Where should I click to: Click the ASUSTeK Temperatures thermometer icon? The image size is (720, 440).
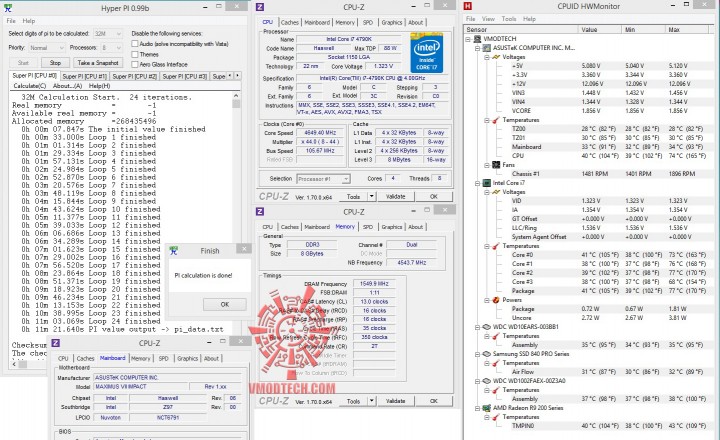(496, 120)
